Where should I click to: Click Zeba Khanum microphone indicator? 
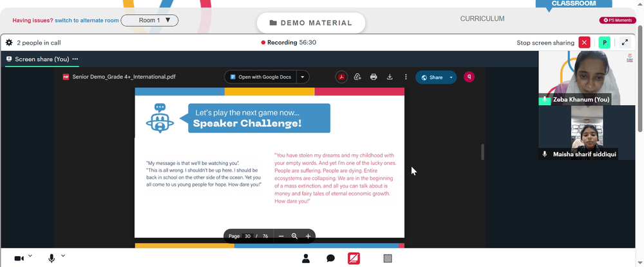545,99
